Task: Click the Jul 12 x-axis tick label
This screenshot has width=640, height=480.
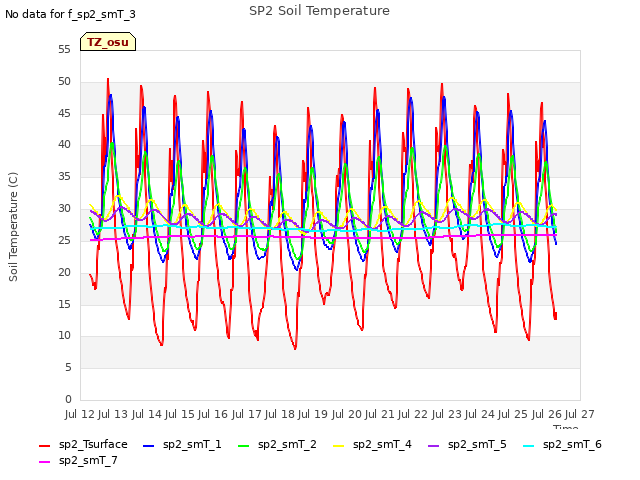Action: click(79, 414)
